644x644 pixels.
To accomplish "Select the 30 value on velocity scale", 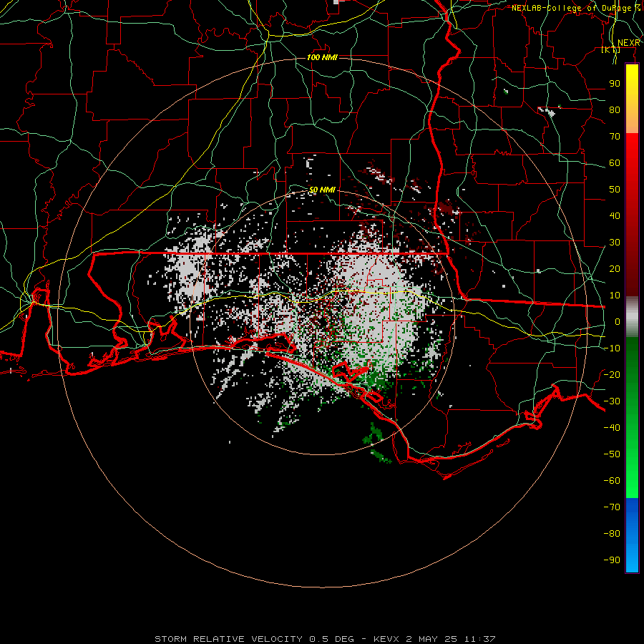I will (x=615, y=243).
